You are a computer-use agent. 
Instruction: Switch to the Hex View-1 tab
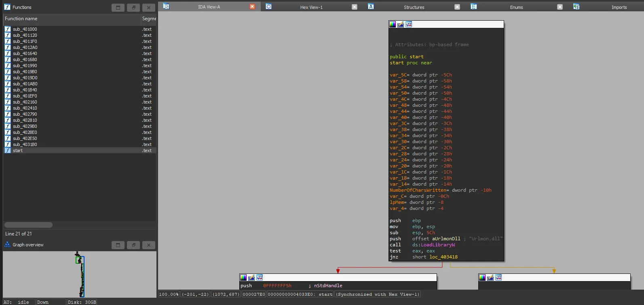[x=311, y=7]
